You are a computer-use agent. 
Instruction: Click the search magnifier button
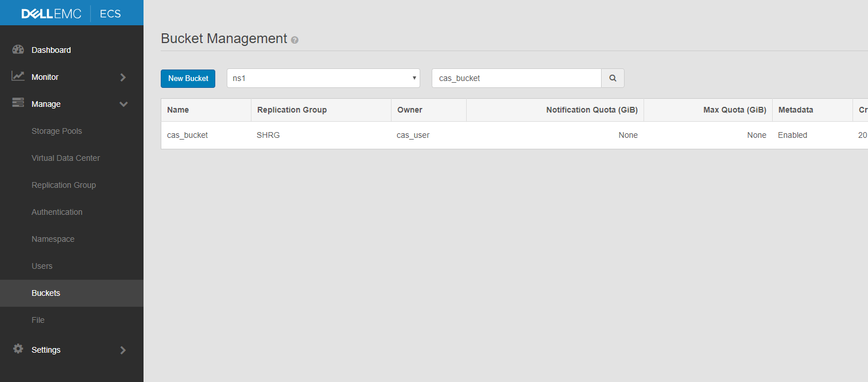click(x=613, y=78)
